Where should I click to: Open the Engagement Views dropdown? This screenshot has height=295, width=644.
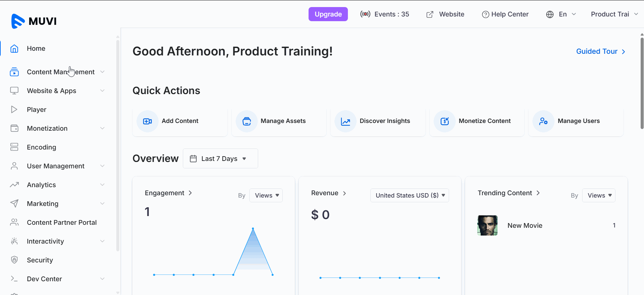pos(266,196)
